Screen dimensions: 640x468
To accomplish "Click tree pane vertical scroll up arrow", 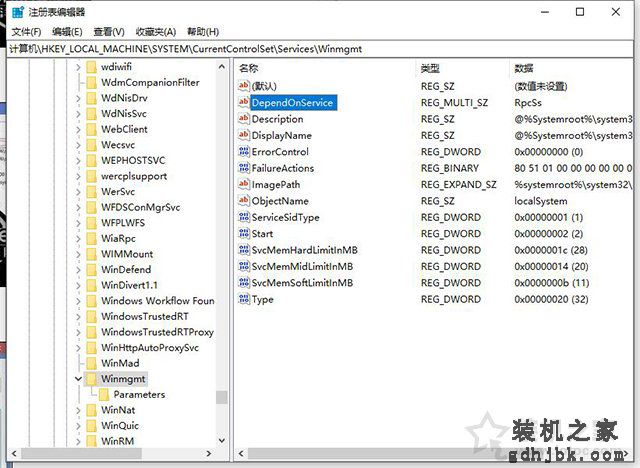I will (x=222, y=67).
